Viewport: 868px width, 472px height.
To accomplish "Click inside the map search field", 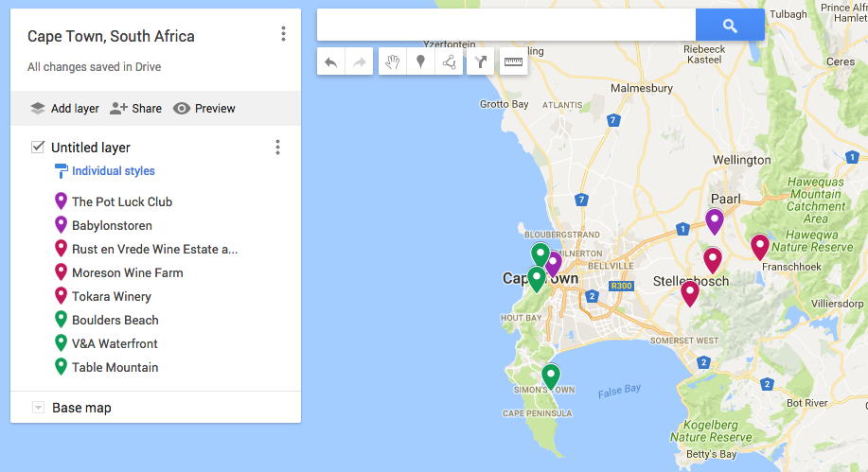I will click(x=506, y=25).
